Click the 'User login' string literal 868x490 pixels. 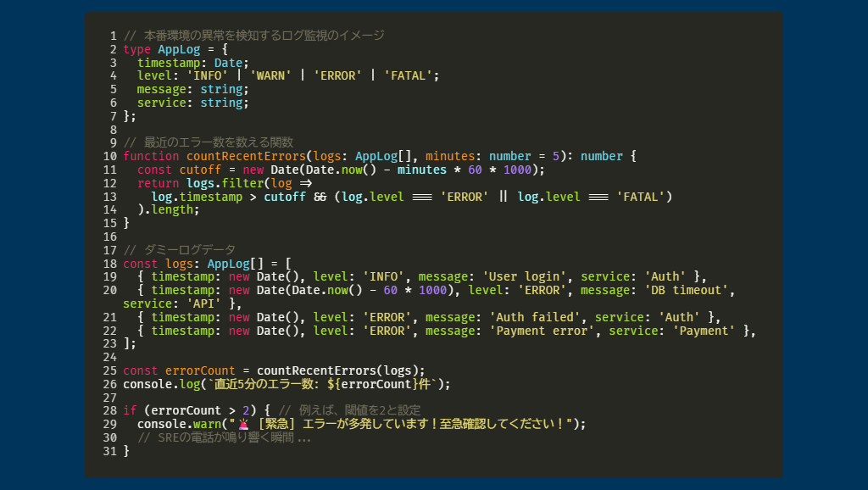pyautogui.click(x=527, y=276)
